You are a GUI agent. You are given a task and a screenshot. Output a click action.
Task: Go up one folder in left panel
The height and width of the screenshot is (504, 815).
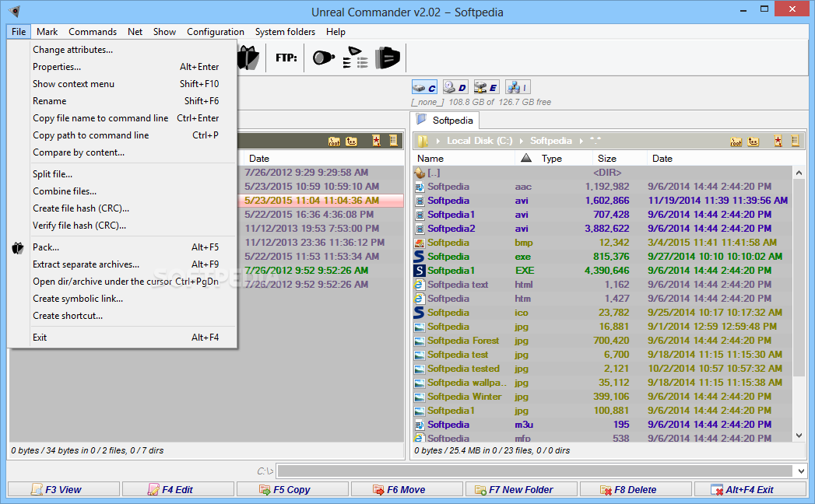coord(351,142)
